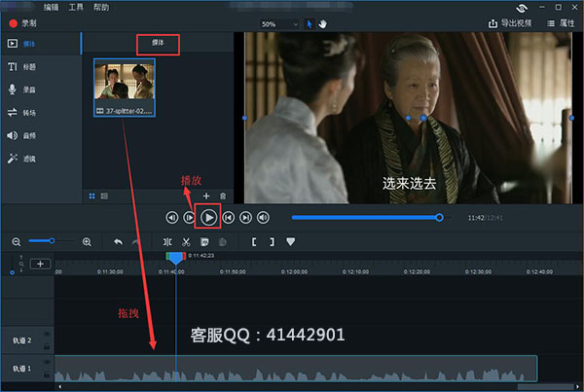Undo the last action
The image size is (584, 392).
coord(118,242)
